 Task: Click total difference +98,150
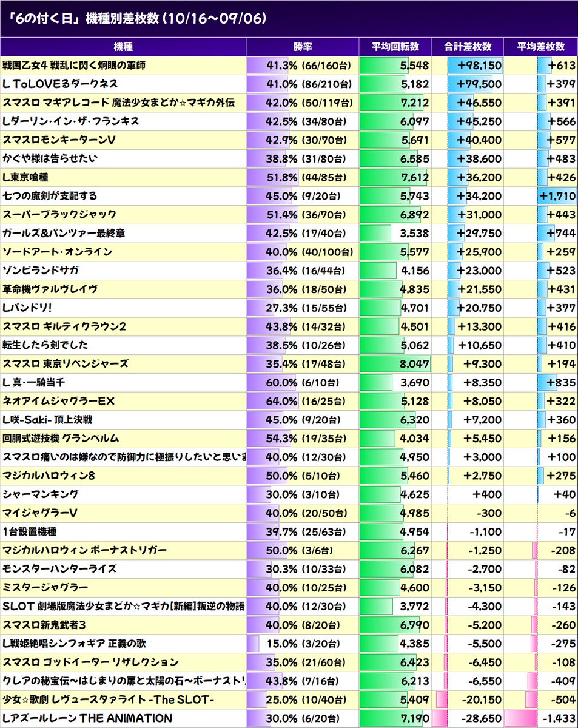479,66
